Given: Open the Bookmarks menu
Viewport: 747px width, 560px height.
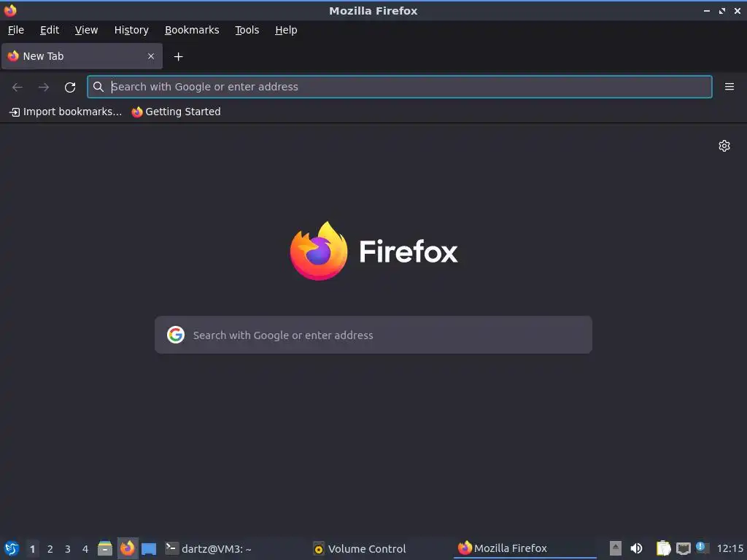Looking at the screenshot, I should [x=192, y=30].
